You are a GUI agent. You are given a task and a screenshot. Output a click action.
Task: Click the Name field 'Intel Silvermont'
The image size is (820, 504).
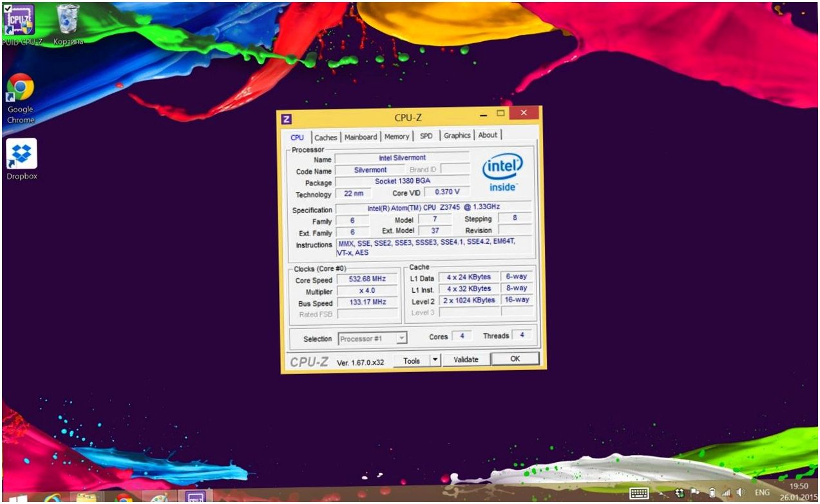coord(402,158)
